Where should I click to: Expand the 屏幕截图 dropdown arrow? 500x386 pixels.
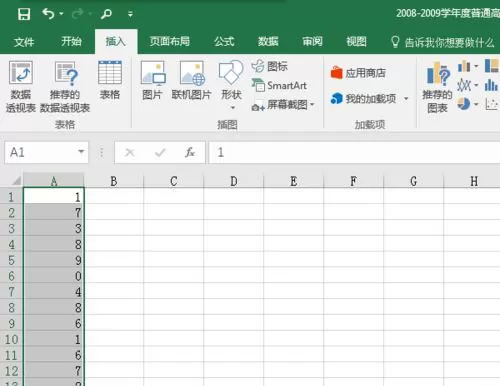pos(312,105)
